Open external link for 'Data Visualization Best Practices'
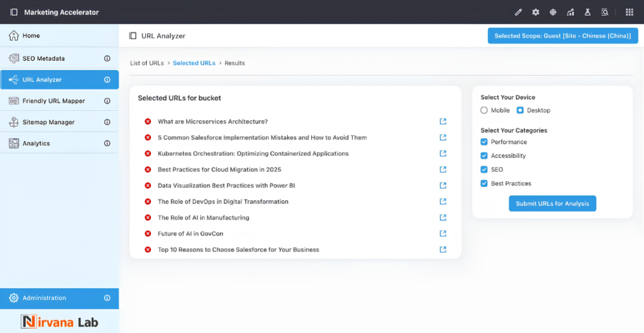644x333 pixels. tap(443, 186)
